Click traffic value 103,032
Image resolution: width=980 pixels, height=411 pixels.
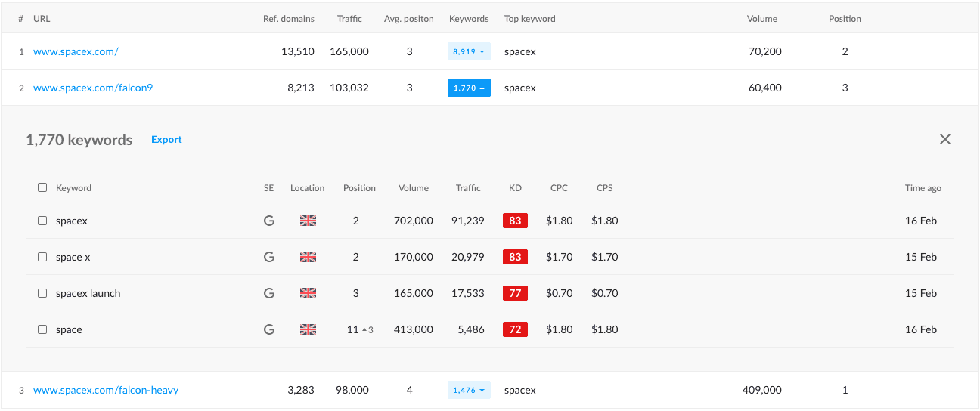coord(349,88)
